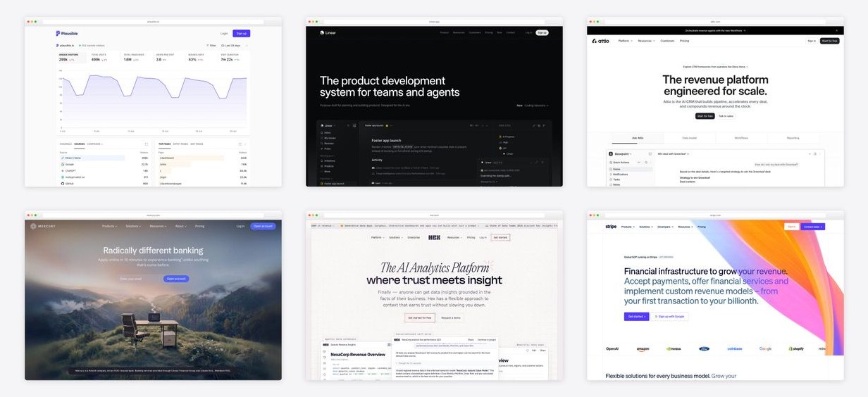Screen dimensions: 868x397
Task: Click the Sign up button on the Plausible page
Action: (242, 33)
